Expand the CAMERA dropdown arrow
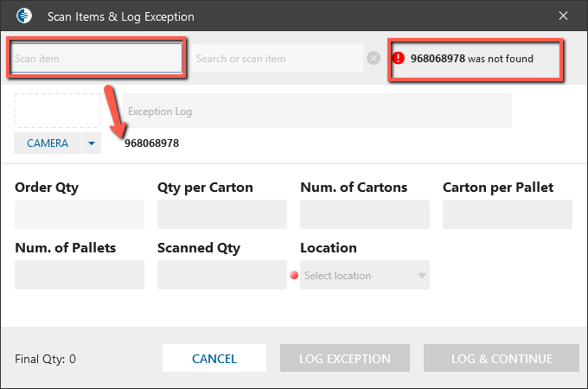Image resolution: width=588 pixels, height=389 pixels. tap(92, 143)
